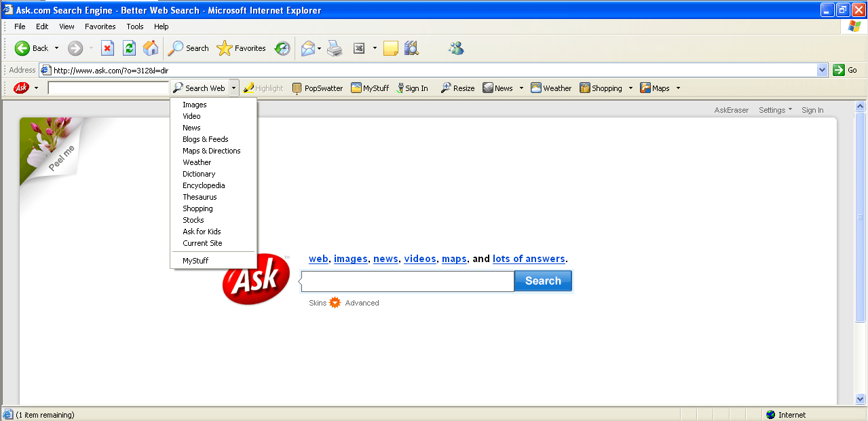Select PopSwatter on the Ask toolbar

(x=317, y=88)
